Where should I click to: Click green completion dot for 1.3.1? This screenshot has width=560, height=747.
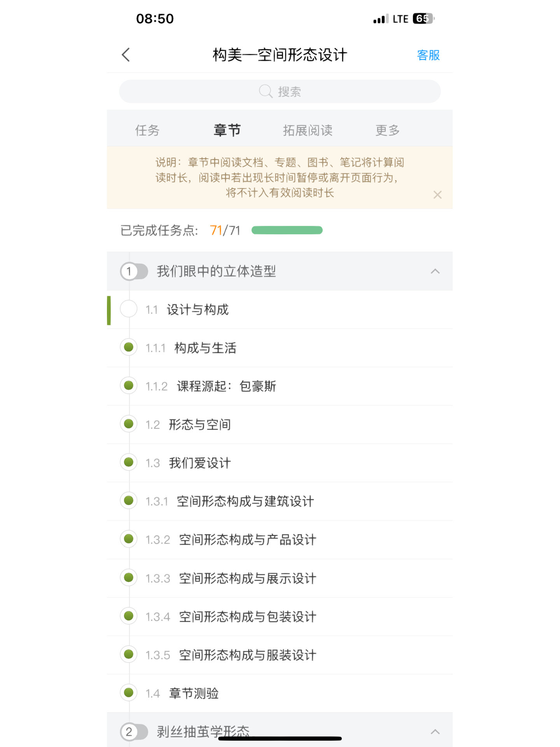[x=129, y=500]
